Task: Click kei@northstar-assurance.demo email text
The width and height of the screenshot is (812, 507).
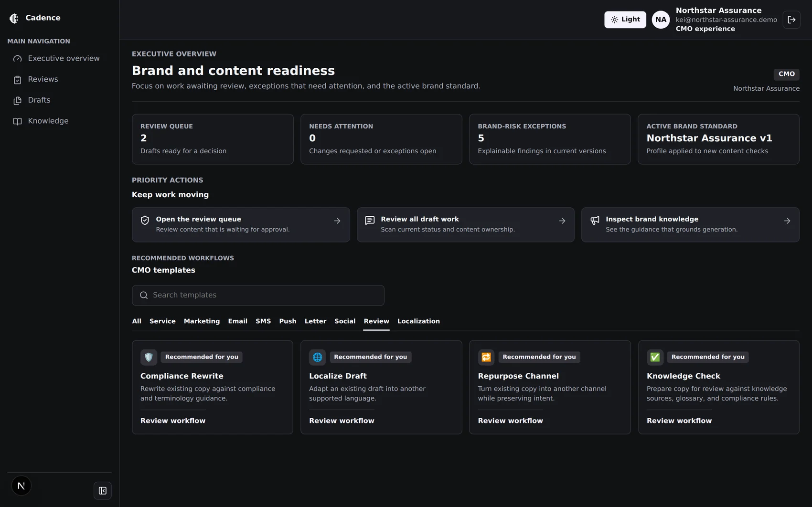Action: pos(726,20)
